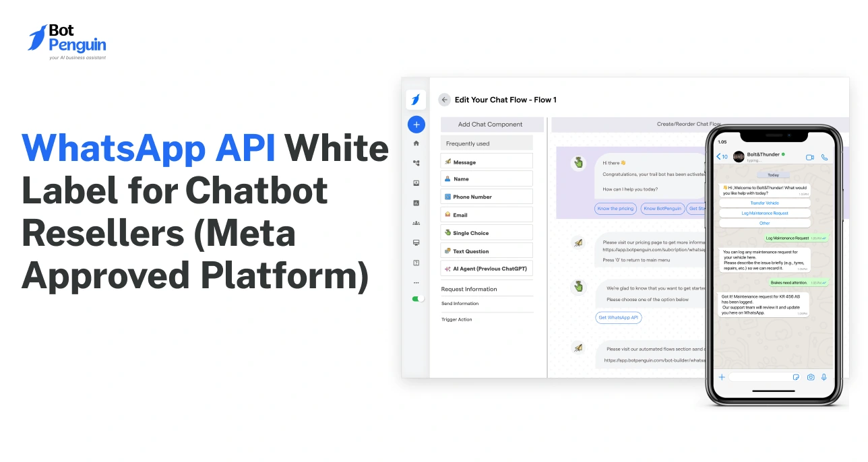The height and width of the screenshot is (462, 868).
Task: Click the back chevron in the phone chat
Action: [719, 156]
